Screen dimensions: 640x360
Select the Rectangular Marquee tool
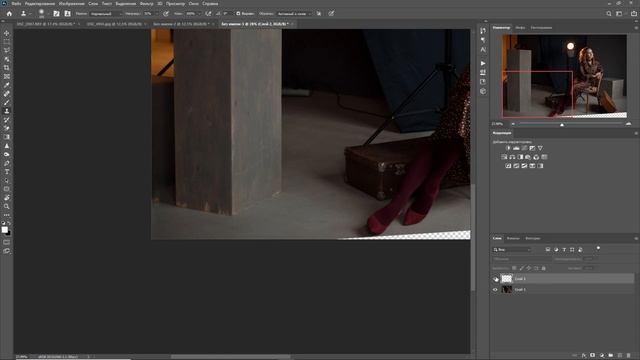[7, 42]
